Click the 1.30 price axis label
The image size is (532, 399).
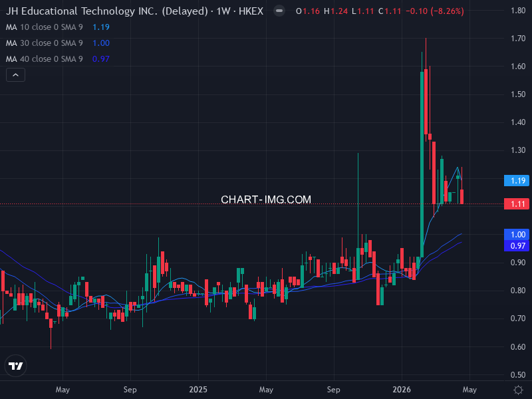point(518,150)
